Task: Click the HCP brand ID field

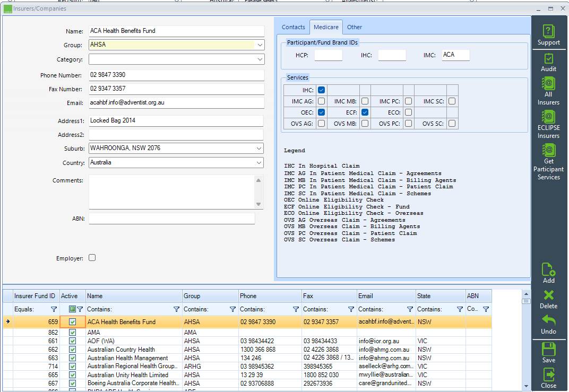Action: [328, 55]
